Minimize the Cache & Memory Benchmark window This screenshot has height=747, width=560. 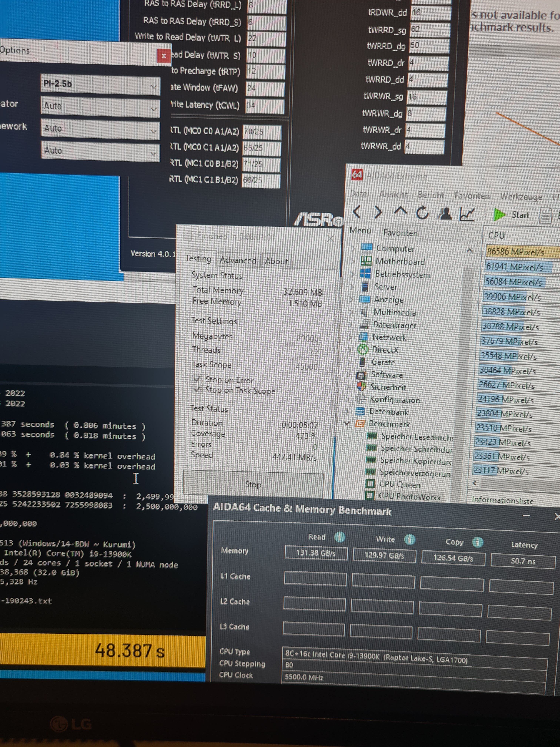point(526,516)
